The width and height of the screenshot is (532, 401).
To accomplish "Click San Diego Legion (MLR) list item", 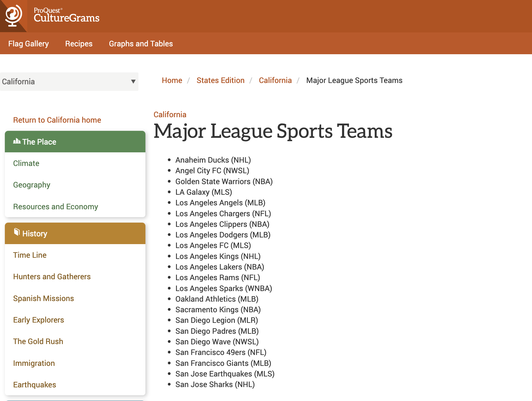I will [x=217, y=320].
